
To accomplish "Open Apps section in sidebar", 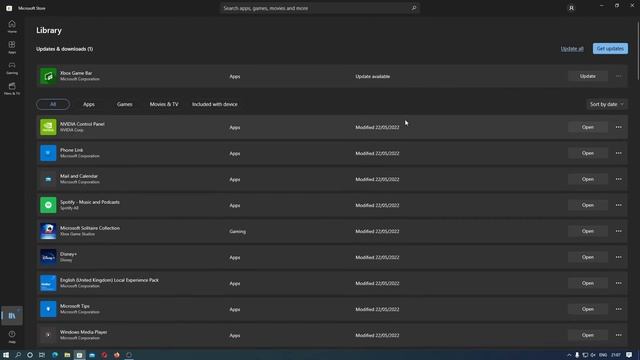I will click(x=12, y=47).
